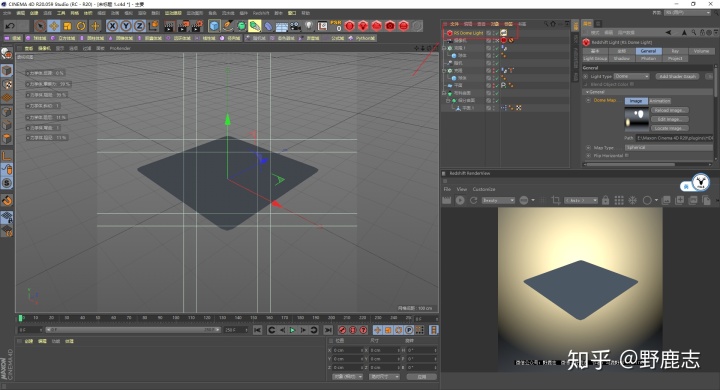Select the Rotate tool icon

pyautogui.click(x=81, y=26)
